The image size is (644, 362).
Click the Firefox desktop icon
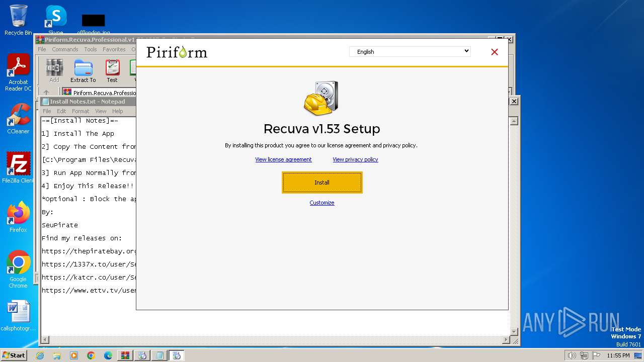[x=18, y=217]
